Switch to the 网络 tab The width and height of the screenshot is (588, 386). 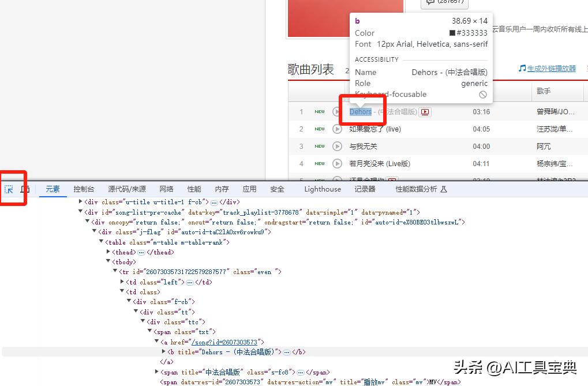(166, 189)
